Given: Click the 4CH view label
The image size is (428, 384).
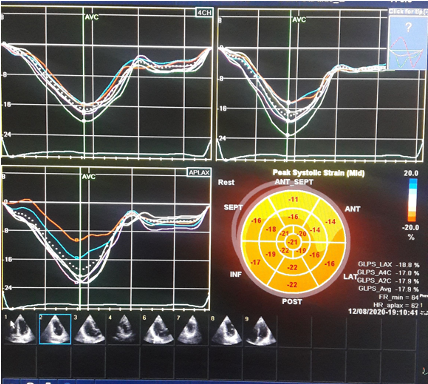Looking at the screenshot, I should click(204, 13).
